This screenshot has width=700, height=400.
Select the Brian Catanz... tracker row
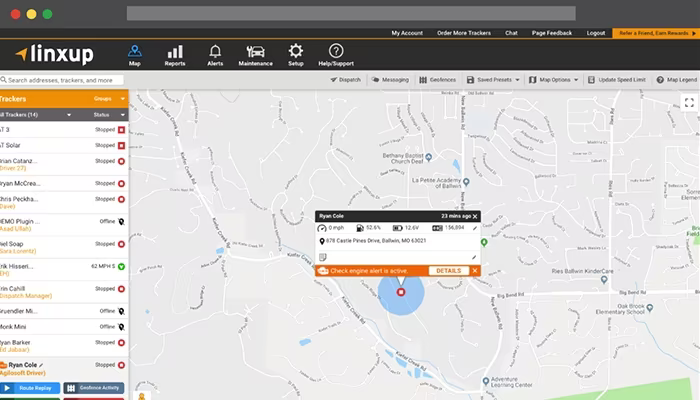pyautogui.click(x=64, y=164)
